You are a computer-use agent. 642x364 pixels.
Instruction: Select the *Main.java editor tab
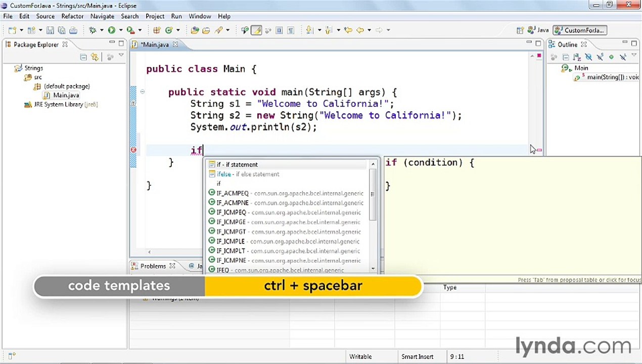tap(155, 44)
